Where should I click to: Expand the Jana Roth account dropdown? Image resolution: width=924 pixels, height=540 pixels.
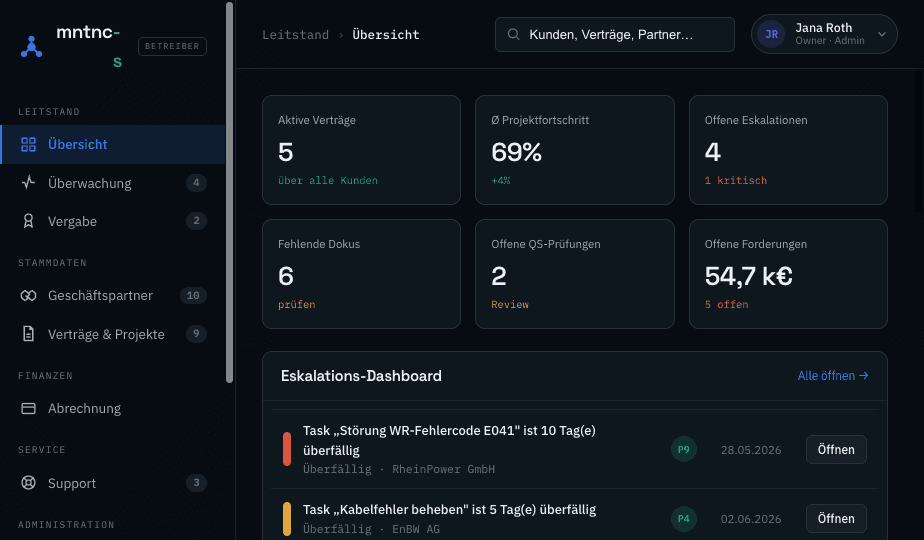point(882,34)
